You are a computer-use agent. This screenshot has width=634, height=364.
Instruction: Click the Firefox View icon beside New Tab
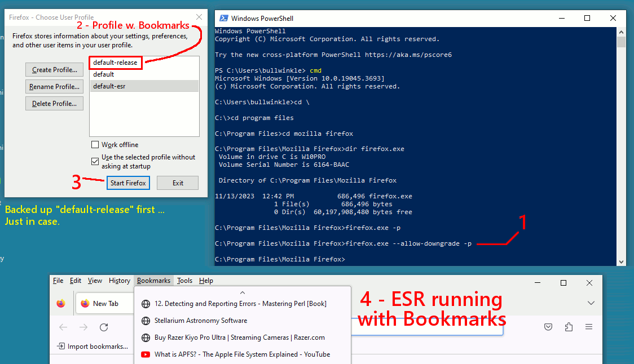tap(61, 303)
